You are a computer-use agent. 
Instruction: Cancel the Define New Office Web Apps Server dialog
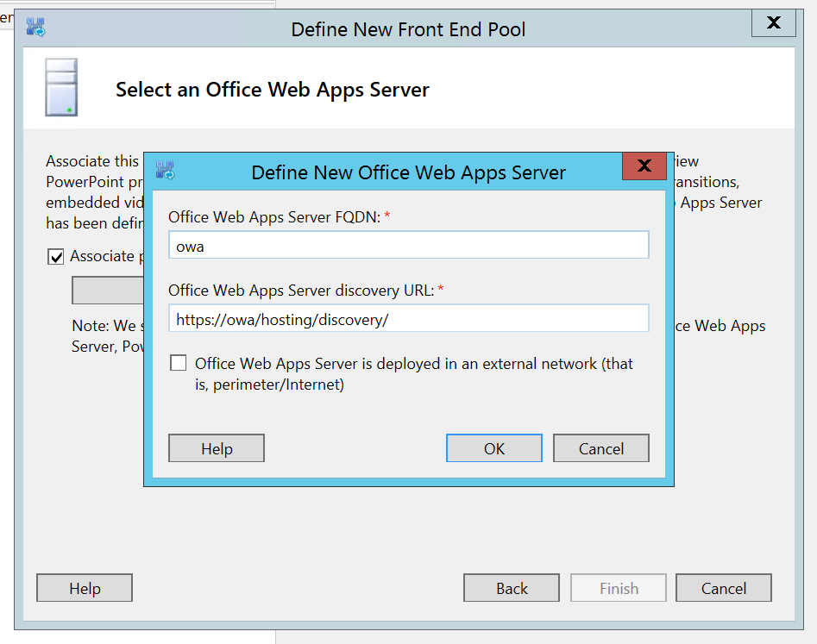[600, 448]
